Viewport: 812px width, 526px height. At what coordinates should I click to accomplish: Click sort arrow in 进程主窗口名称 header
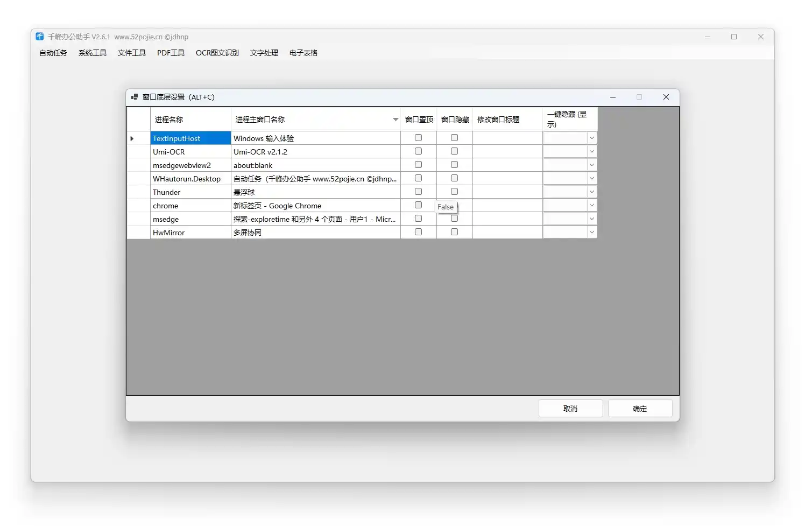coord(396,120)
